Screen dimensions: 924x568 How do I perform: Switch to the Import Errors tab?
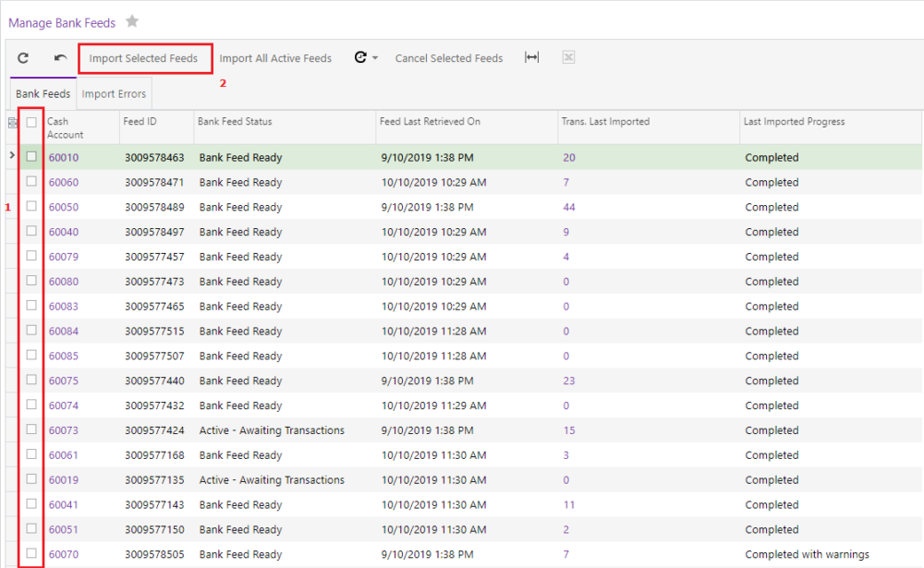(114, 92)
